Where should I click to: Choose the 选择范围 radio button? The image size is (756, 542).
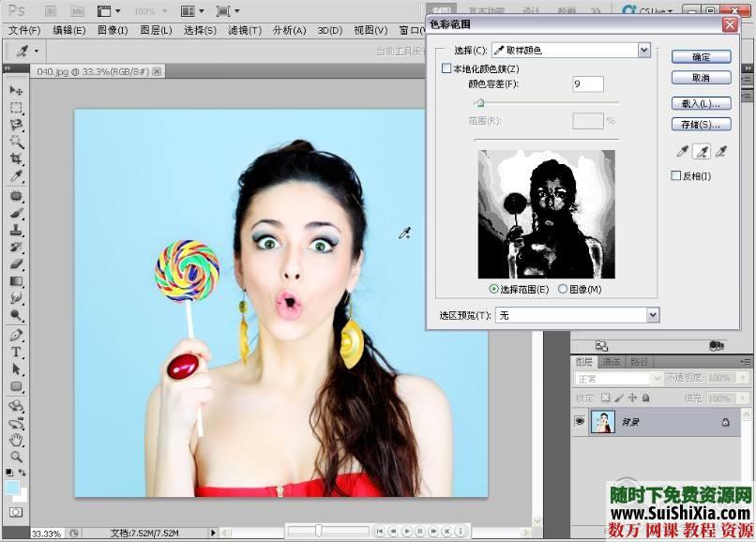click(493, 289)
